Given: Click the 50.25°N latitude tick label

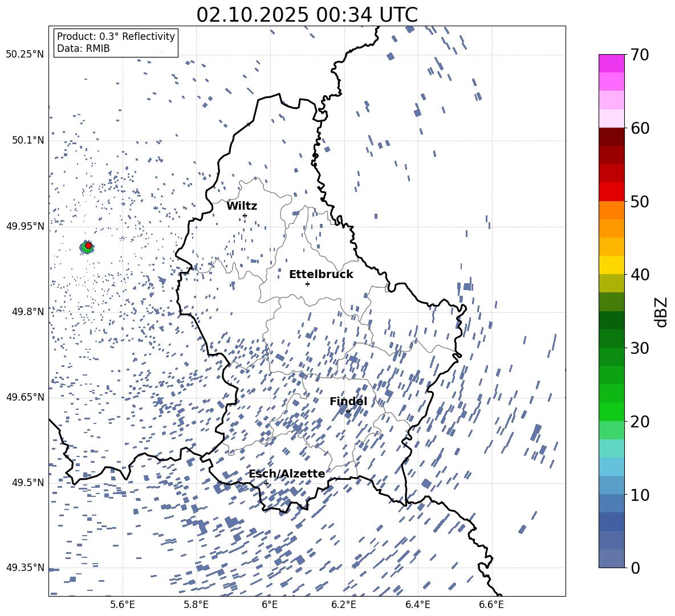Looking at the screenshot, I should point(25,55).
